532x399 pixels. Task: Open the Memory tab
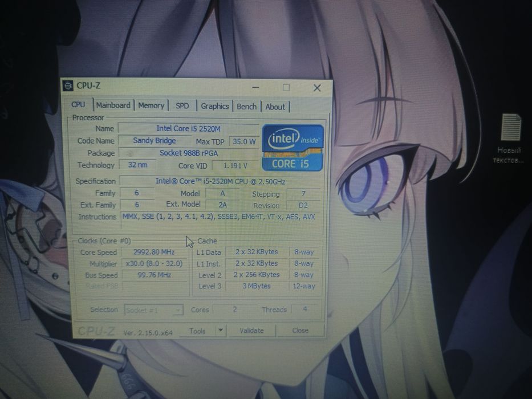(x=151, y=105)
